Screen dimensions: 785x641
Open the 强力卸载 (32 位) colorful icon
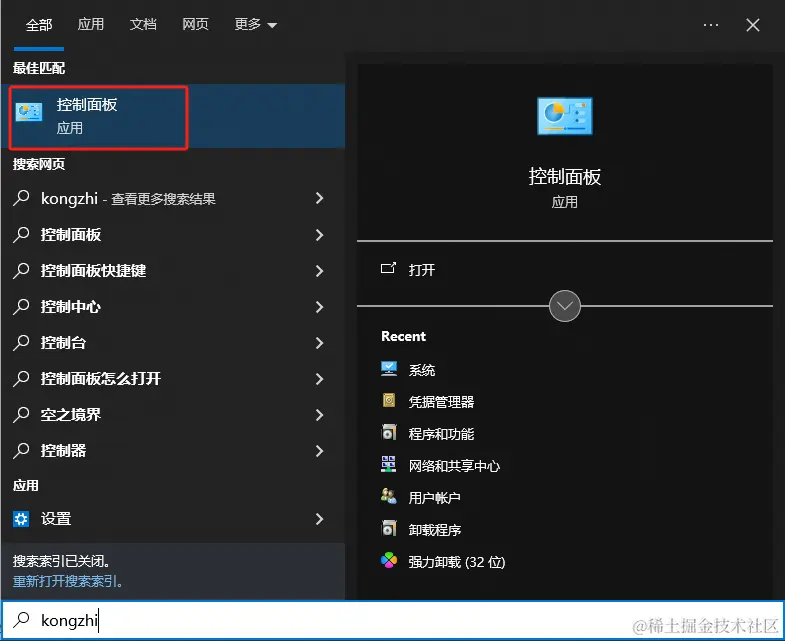[x=389, y=561]
